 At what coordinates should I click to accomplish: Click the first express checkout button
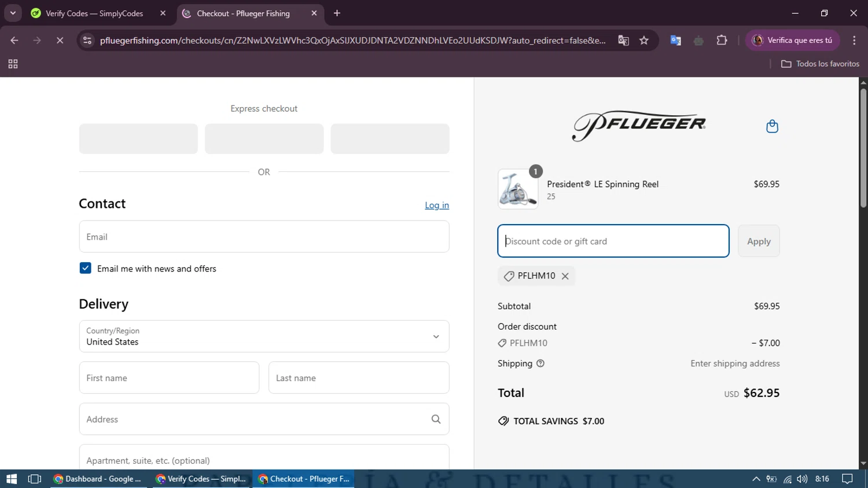[x=138, y=139]
